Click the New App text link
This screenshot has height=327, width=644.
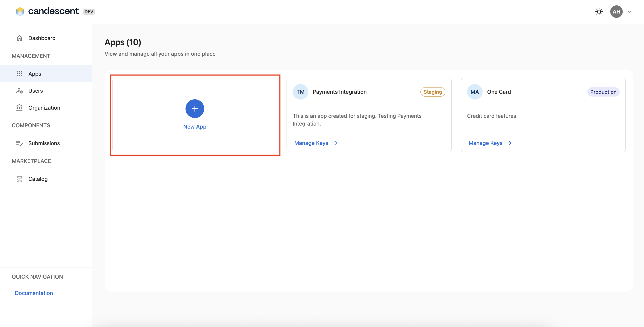[195, 127]
